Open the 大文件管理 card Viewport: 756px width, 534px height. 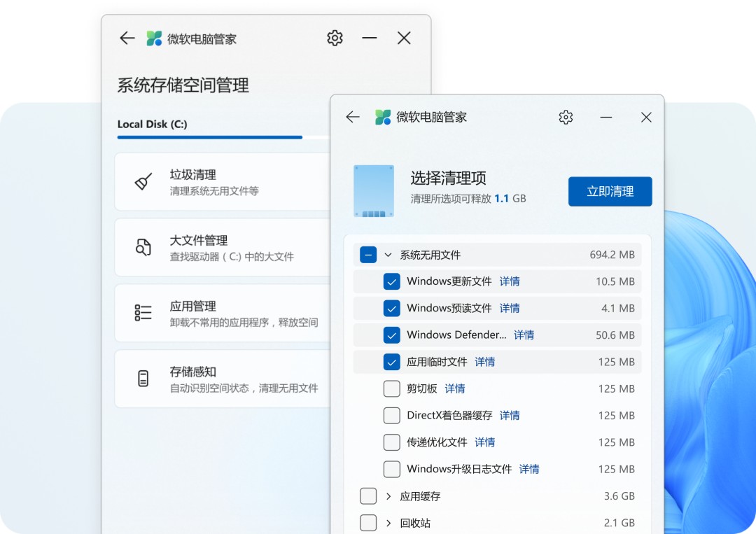223,247
